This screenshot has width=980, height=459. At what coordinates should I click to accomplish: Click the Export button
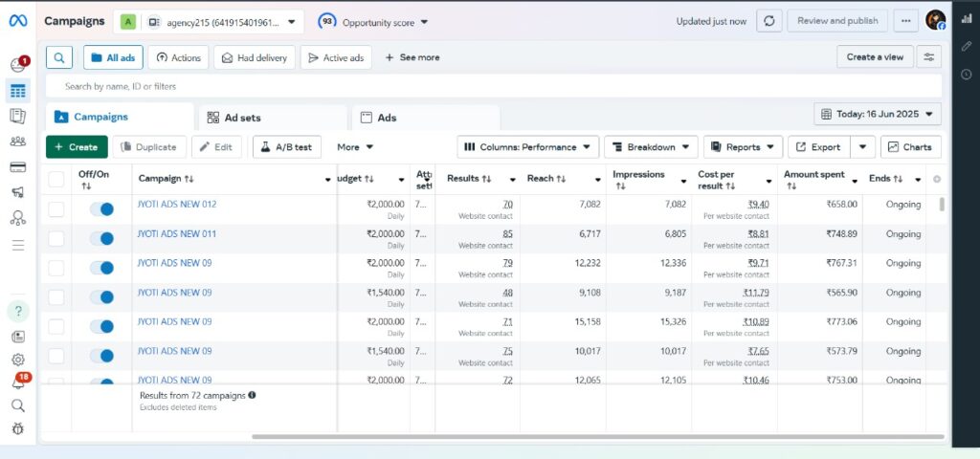coord(819,146)
